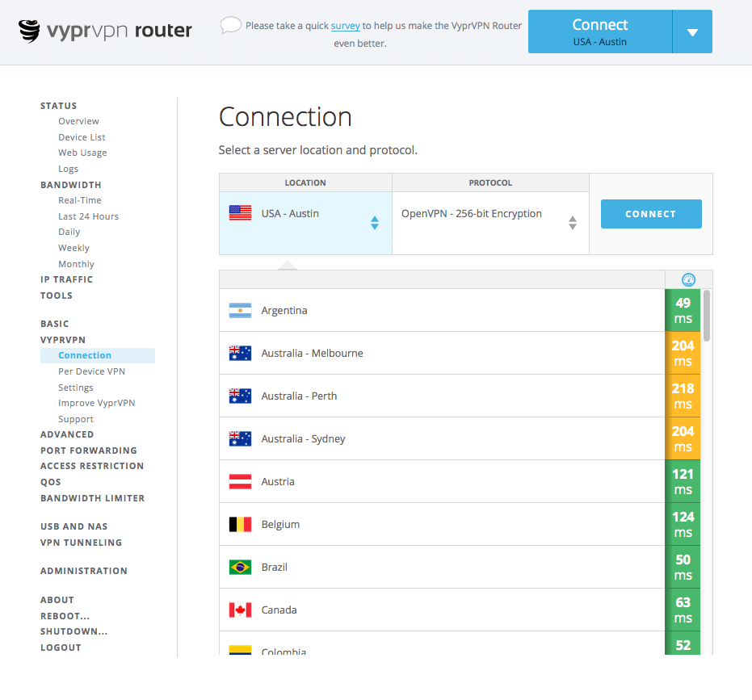Click the Australia - Sydney flag icon
This screenshot has height=700, width=752.
240,438
